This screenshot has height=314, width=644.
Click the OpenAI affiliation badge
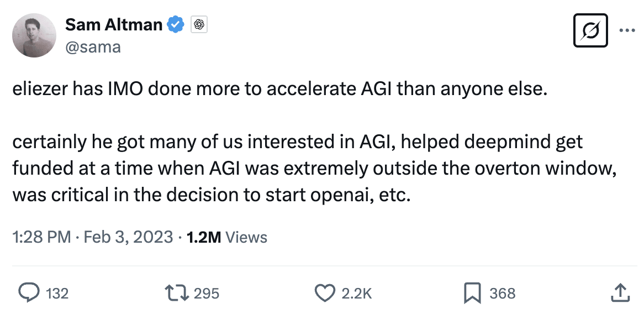[199, 25]
